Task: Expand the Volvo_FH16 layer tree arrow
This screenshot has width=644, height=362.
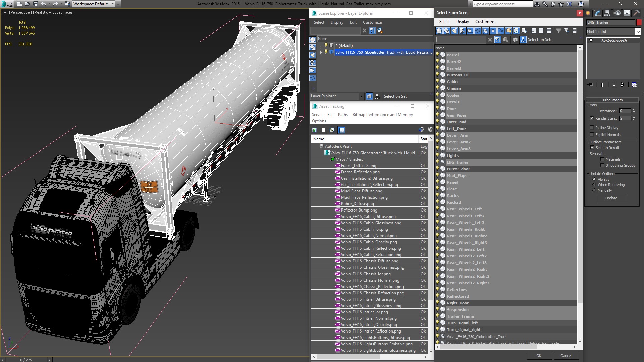Action: (x=321, y=52)
